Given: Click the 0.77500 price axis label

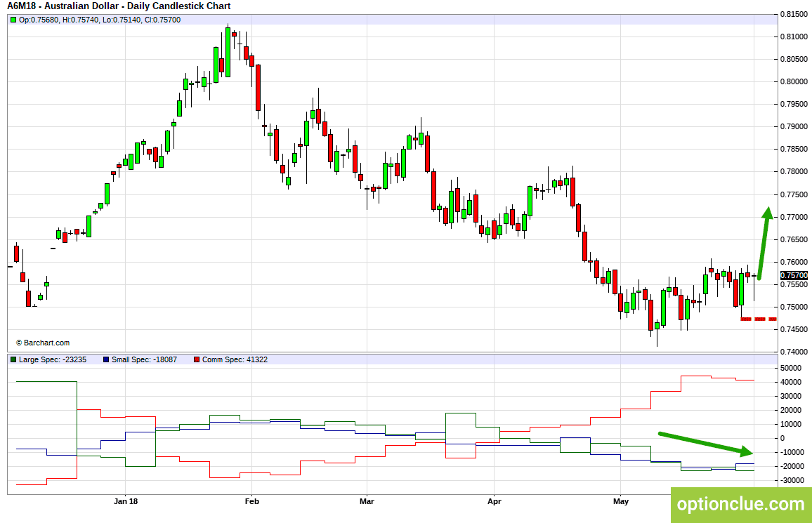Looking at the screenshot, I should [x=793, y=194].
